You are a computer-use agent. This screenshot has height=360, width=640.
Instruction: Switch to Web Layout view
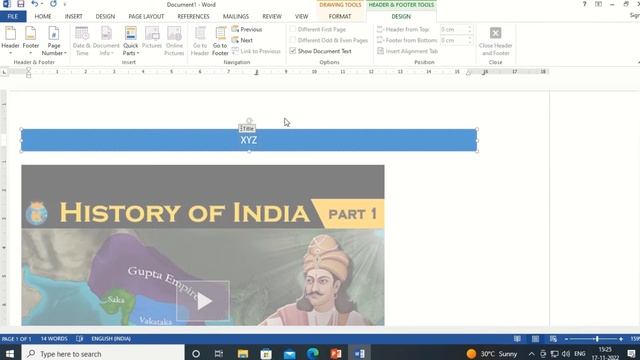[553, 339]
